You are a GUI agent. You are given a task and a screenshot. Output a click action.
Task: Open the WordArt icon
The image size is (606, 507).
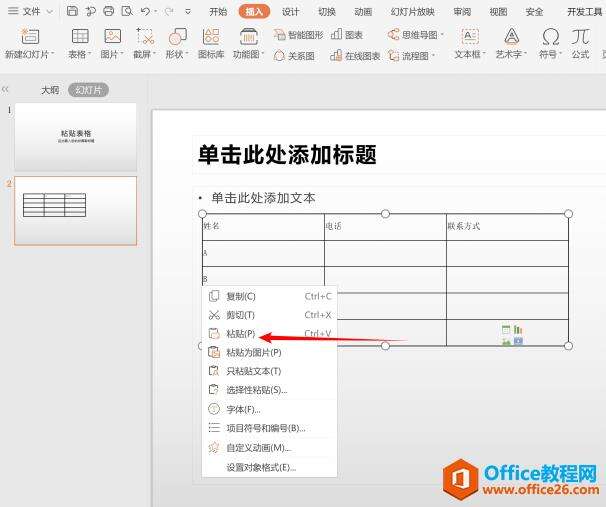(511, 36)
